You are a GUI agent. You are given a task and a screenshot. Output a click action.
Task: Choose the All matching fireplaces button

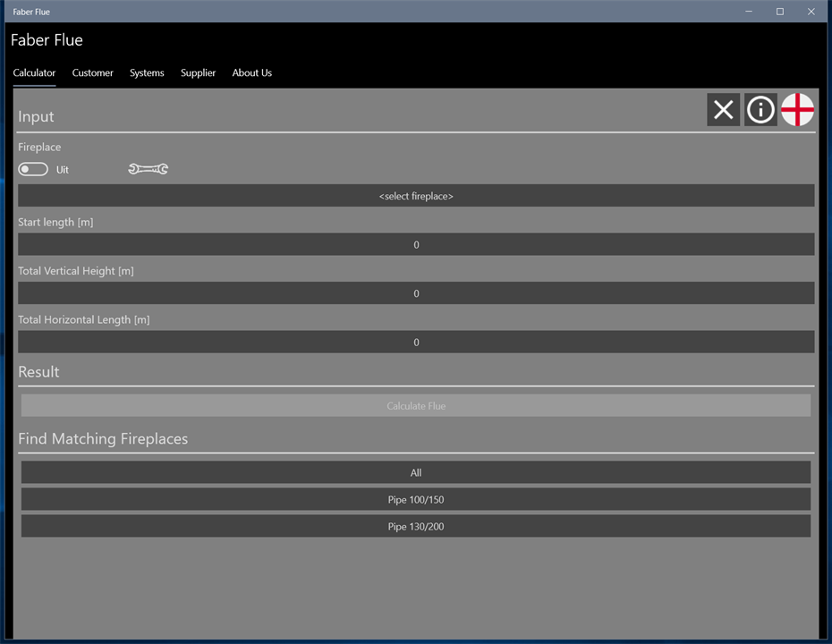pos(416,472)
